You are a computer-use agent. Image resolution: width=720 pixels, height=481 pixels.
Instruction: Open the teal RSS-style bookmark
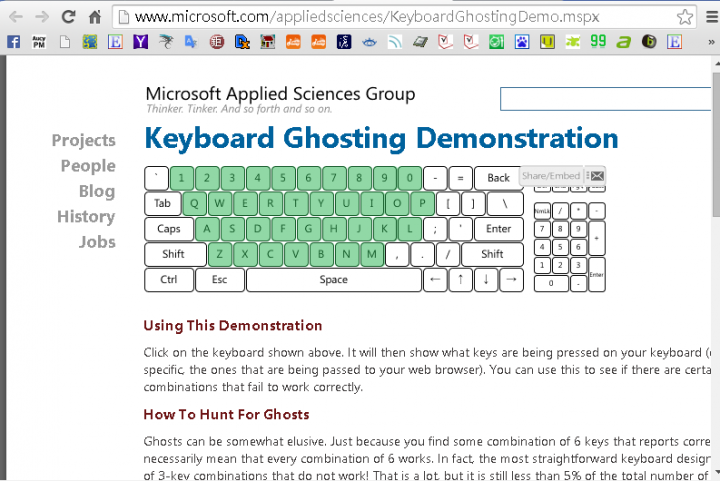coord(395,42)
